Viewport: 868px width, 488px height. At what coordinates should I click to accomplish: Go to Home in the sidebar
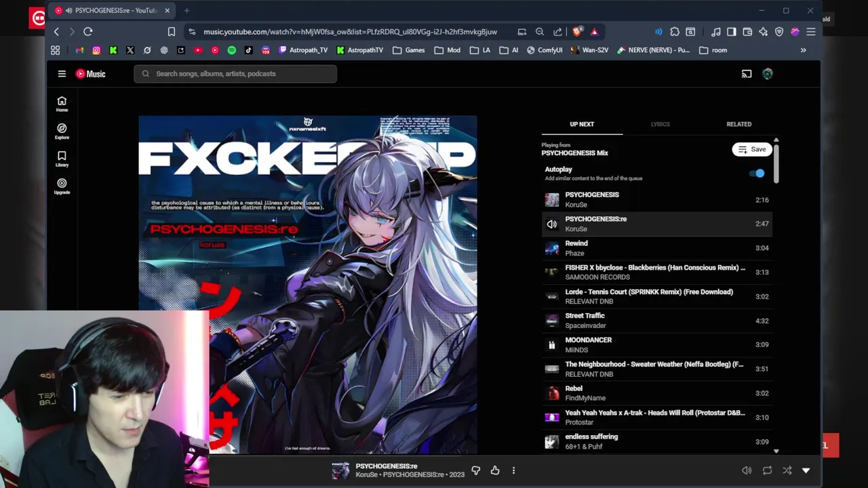62,104
